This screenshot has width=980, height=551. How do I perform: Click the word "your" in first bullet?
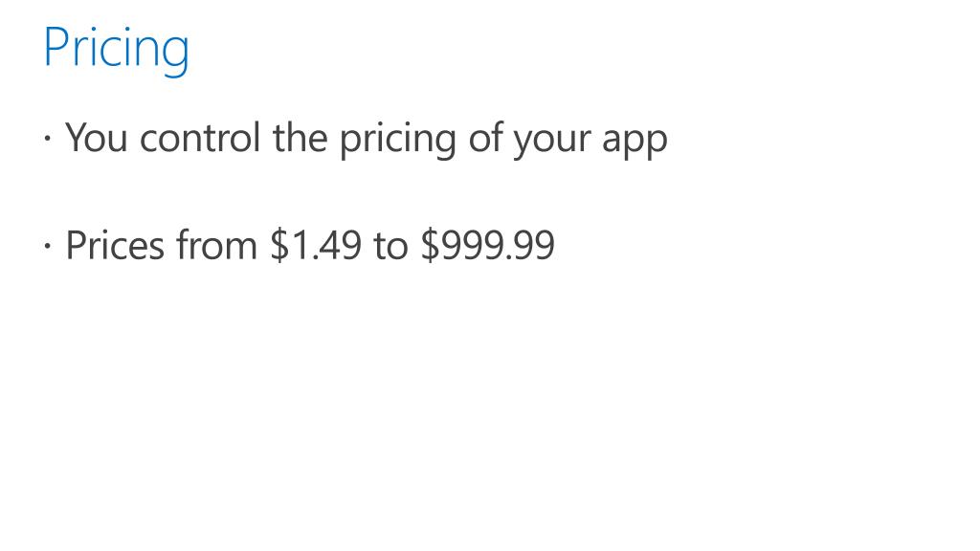(x=552, y=142)
